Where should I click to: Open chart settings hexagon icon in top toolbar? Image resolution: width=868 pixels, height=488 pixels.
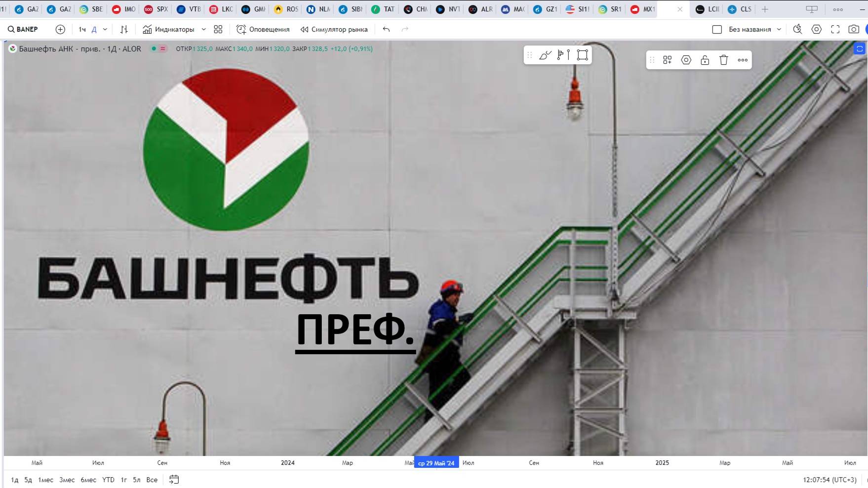pyautogui.click(x=817, y=29)
